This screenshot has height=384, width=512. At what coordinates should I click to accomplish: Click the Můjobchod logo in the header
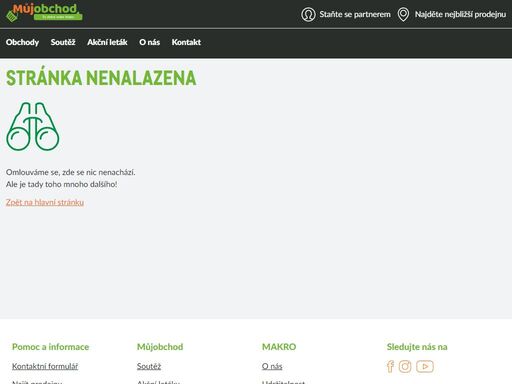pos(44,13)
